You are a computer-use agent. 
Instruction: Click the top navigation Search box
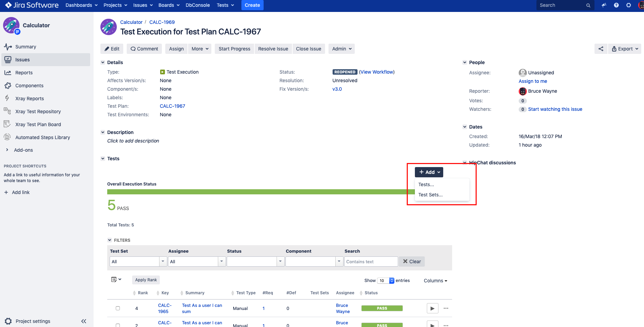point(565,5)
